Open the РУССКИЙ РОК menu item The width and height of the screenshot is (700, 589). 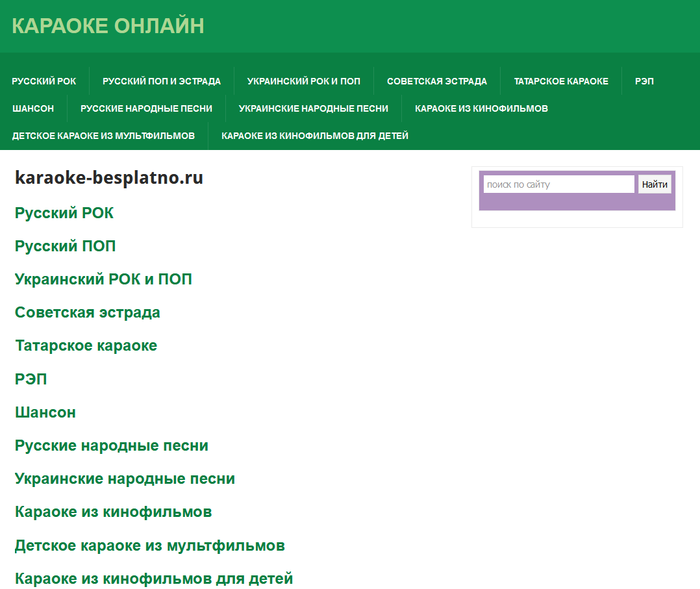(x=44, y=81)
